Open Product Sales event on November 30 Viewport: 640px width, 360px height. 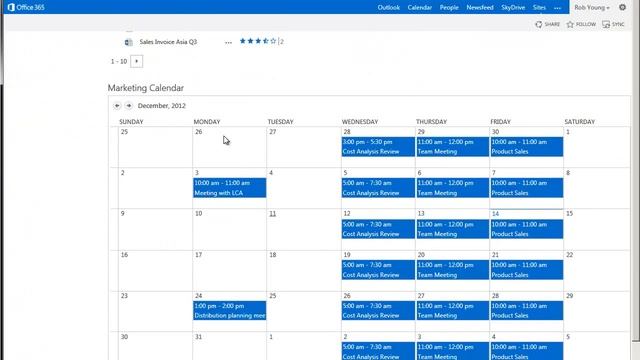(x=527, y=147)
